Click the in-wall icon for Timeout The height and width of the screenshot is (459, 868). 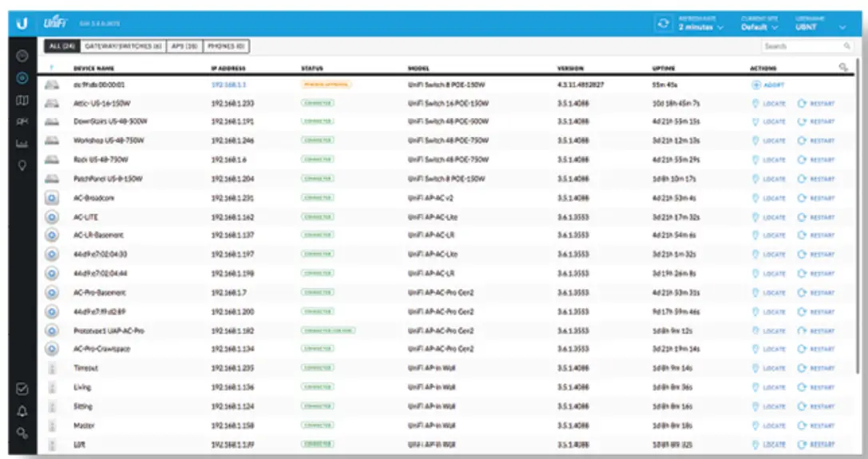(52, 368)
